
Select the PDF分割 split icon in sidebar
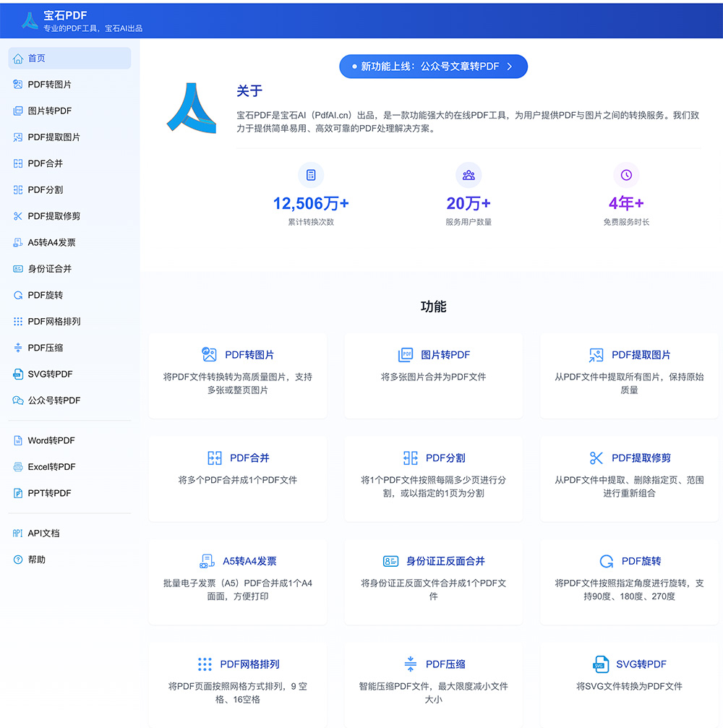[x=17, y=189]
